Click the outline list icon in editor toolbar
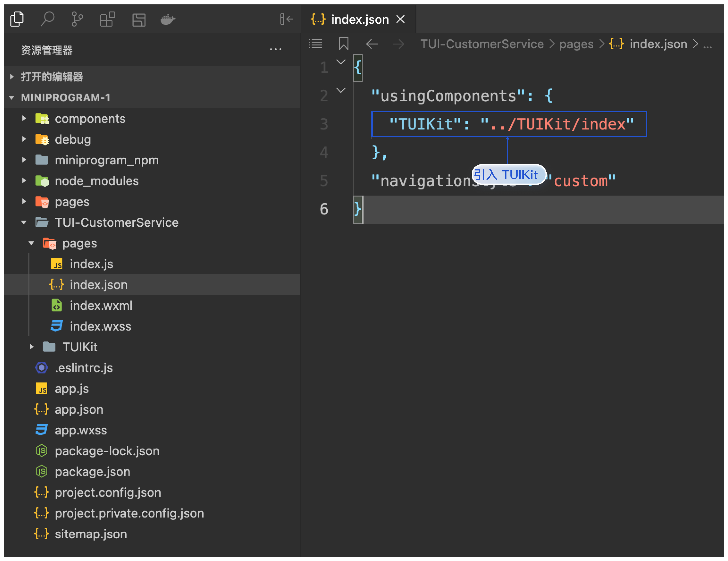728x561 pixels. 315,44
